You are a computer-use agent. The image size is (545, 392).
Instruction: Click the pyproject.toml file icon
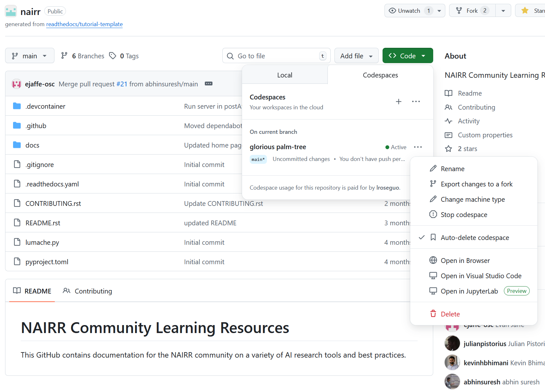click(17, 262)
